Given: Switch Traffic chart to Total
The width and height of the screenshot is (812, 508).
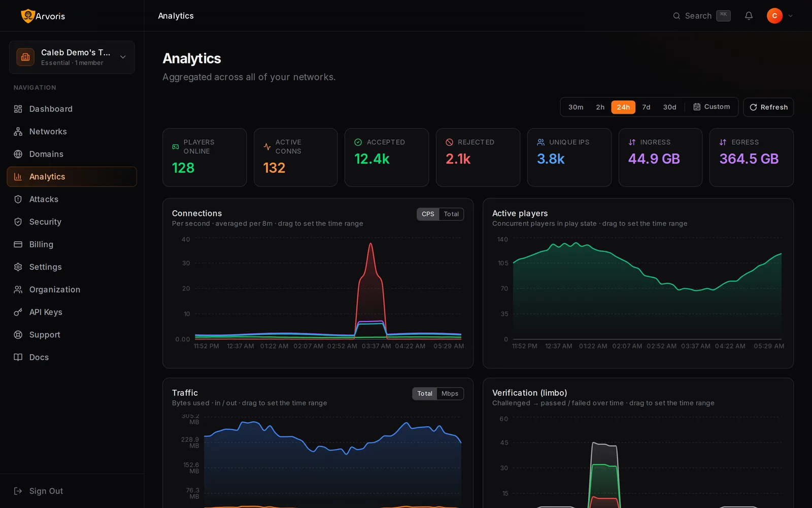Looking at the screenshot, I should 425,394.
